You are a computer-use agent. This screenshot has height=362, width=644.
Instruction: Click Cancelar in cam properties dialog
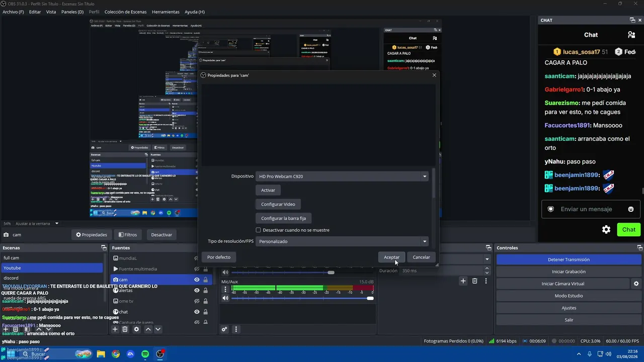click(x=421, y=257)
